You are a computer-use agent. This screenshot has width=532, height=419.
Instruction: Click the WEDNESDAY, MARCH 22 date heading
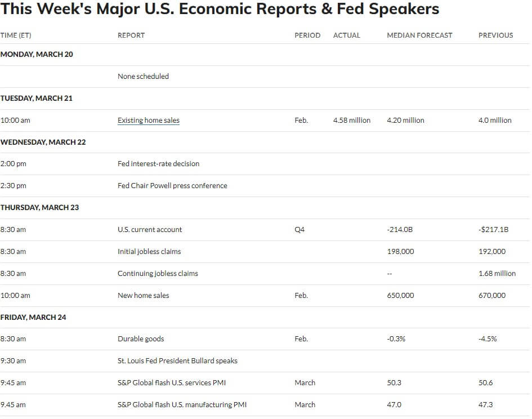pyautogui.click(x=43, y=142)
